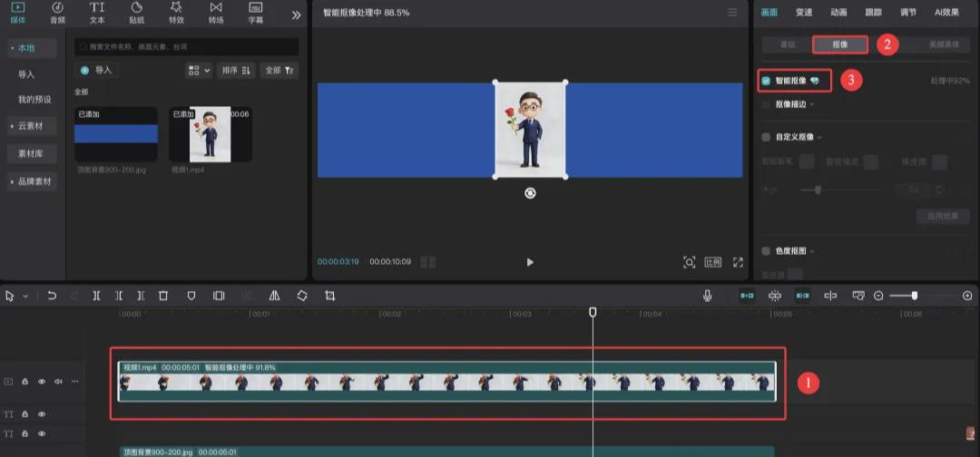Image resolution: width=980 pixels, height=457 pixels.
Task: Open the 转场 (transitions) panel
Action: coord(216,13)
